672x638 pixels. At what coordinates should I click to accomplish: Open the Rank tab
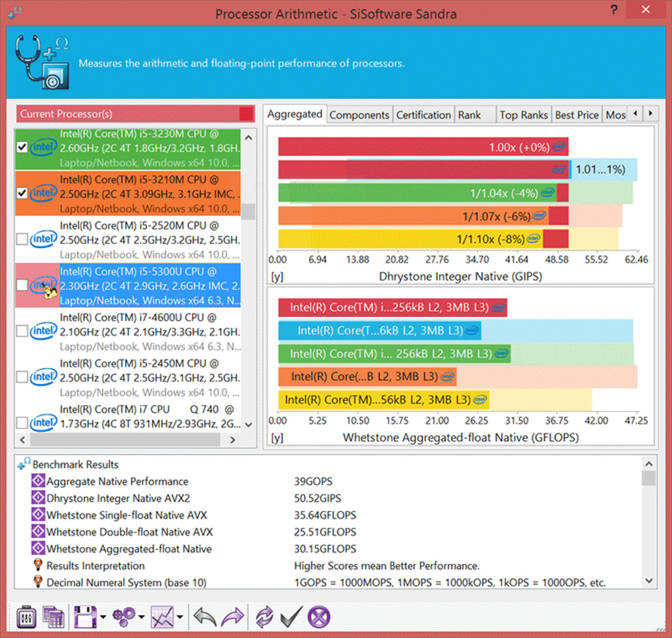point(475,115)
